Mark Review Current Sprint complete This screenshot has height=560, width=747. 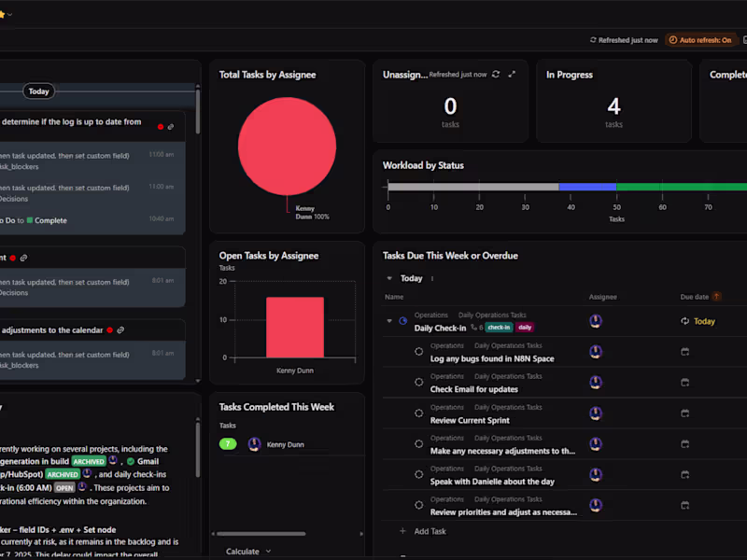pyautogui.click(x=418, y=413)
